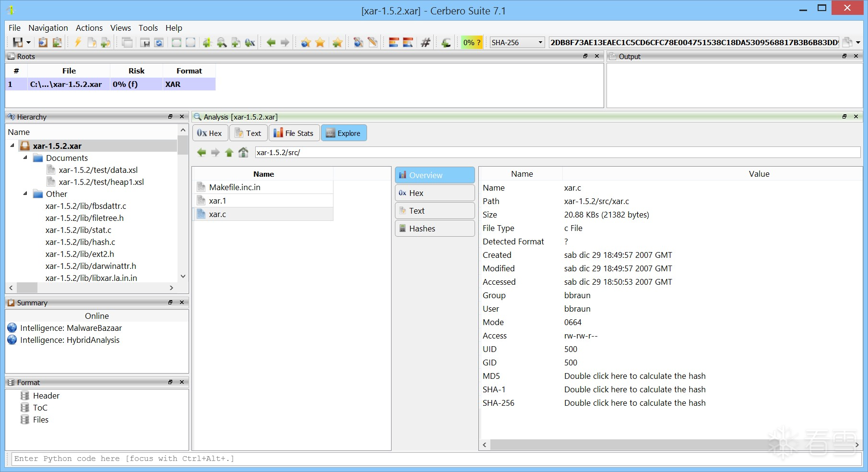Go up one folder in Explore view
The width and height of the screenshot is (868, 472).
click(x=229, y=153)
